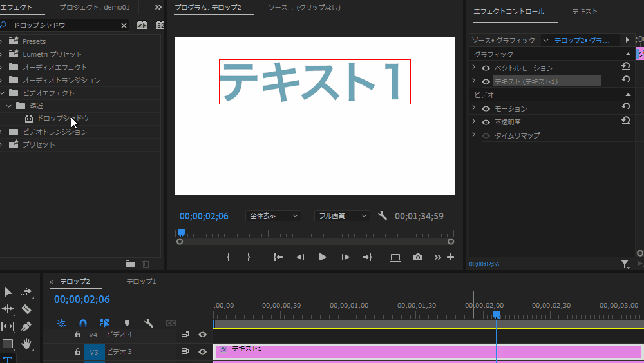The width and height of the screenshot is (644, 363).
Task: Toggle V3 track output eye
Action: (x=202, y=351)
